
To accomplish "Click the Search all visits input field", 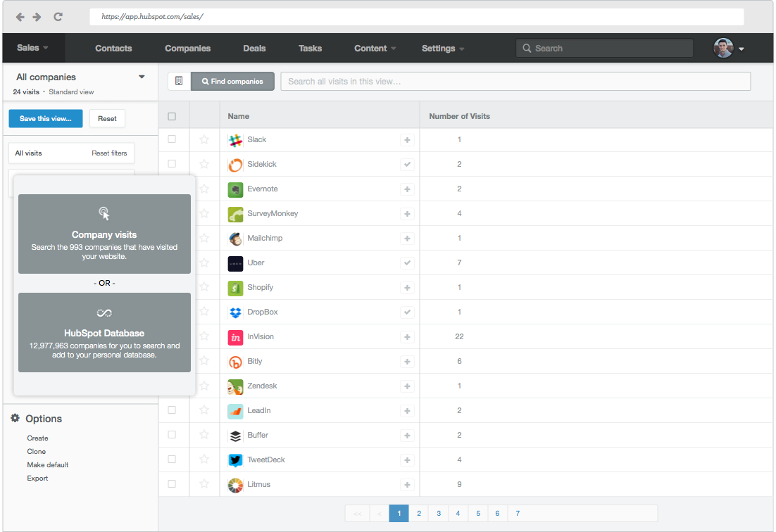I will pos(515,81).
